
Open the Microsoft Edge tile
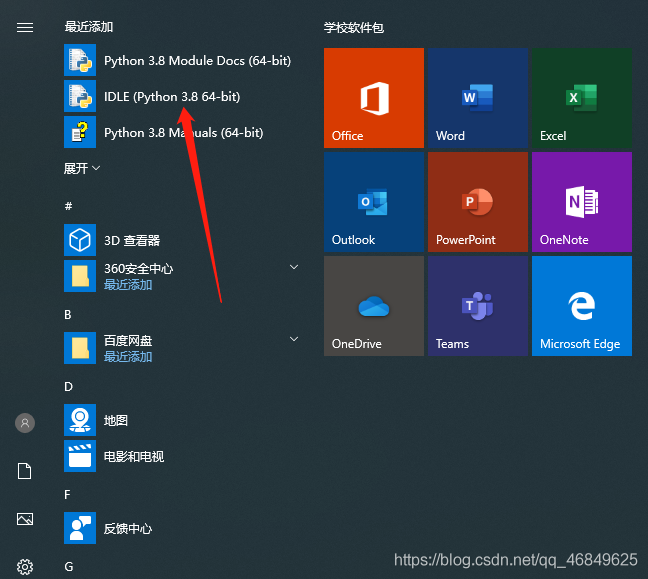tap(582, 306)
